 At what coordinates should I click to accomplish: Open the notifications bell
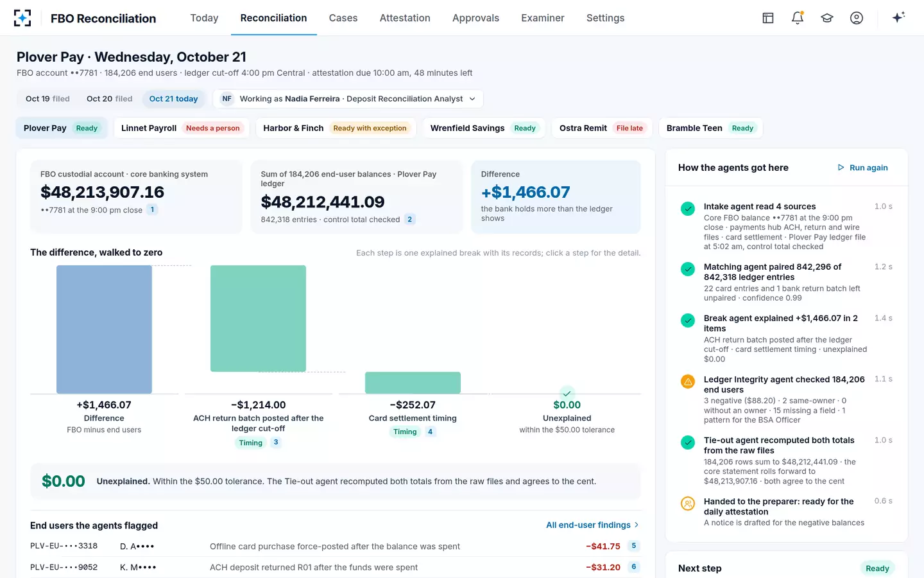(798, 18)
